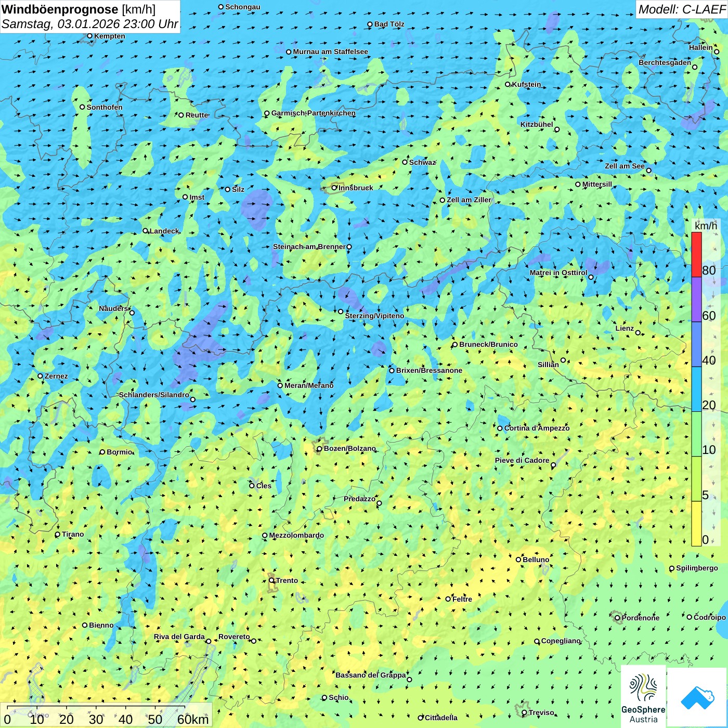The height and width of the screenshot is (728, 728).
Task: Click the 'km/h' legend unit label
Action: click(706, 226)
